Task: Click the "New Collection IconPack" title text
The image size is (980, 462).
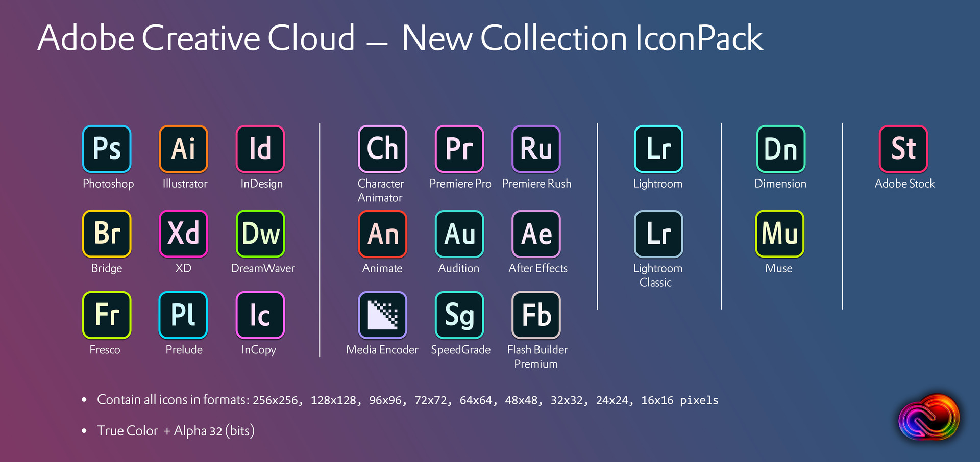Action: point(582,38)
